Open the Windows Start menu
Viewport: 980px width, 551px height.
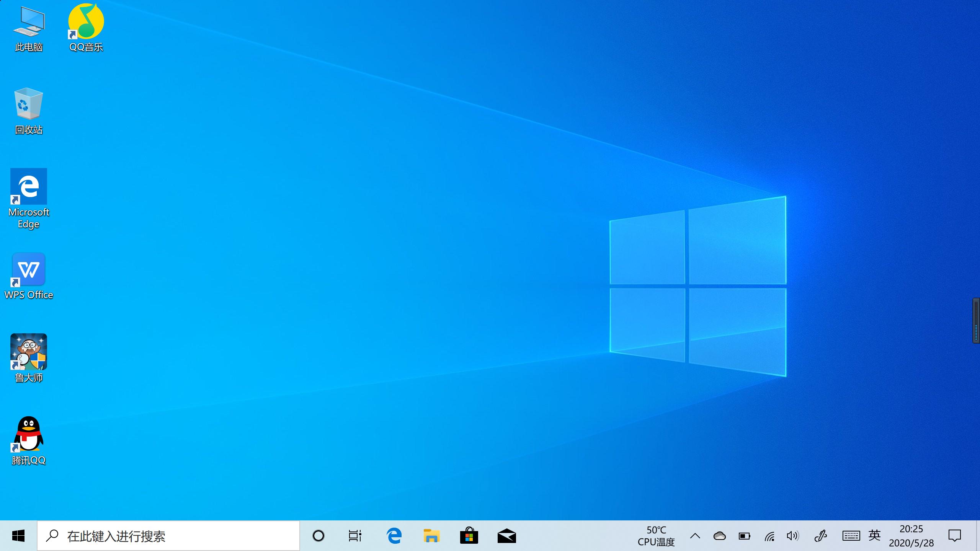click(x=18, y=536)
